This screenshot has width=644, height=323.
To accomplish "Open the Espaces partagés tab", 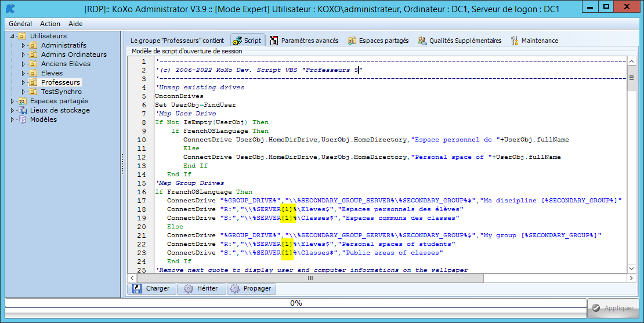I will coord(378,41).
